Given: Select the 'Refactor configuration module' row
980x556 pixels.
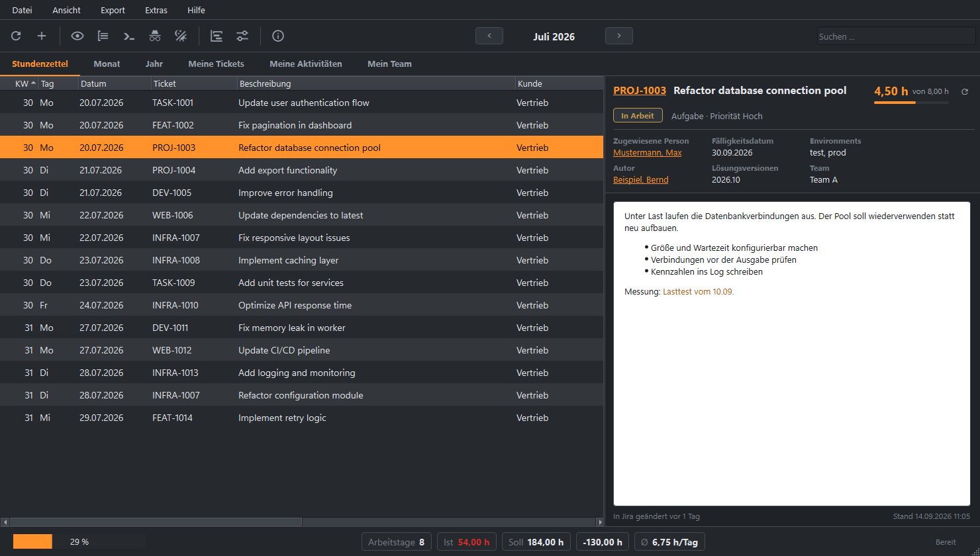Looking at the screenshot, I should coord(301,395).
